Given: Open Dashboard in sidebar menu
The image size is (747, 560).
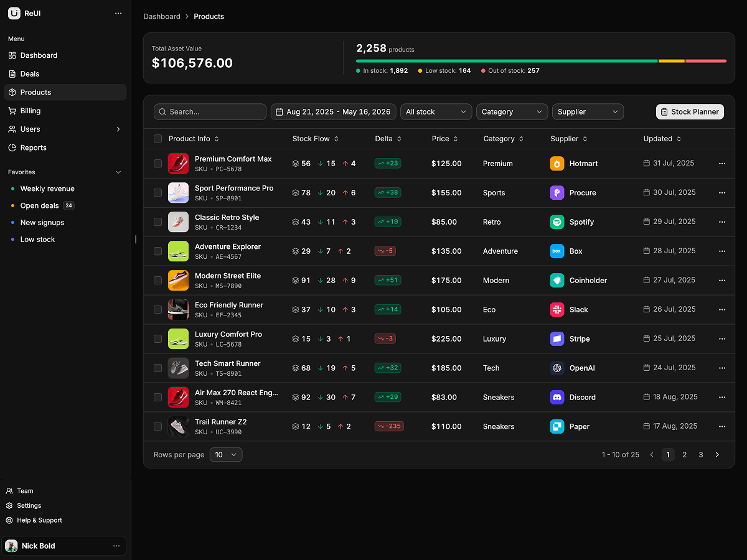Looking at the screenshot, I should click(x=65, y=55).
